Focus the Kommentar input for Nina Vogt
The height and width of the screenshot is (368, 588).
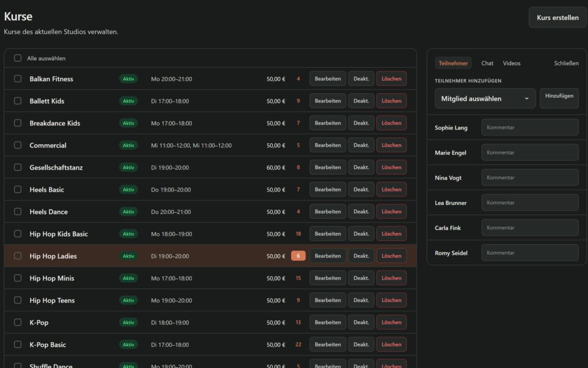point(530,177)
